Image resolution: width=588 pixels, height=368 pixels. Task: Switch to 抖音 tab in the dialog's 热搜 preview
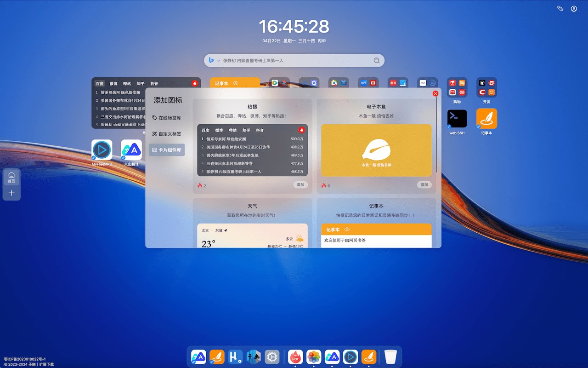[260, 130]
